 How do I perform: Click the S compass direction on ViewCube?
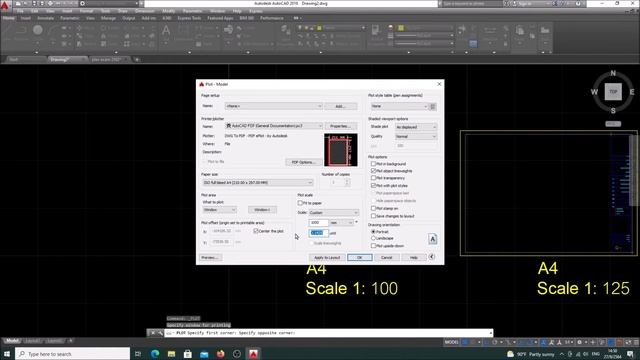[613, 110]
